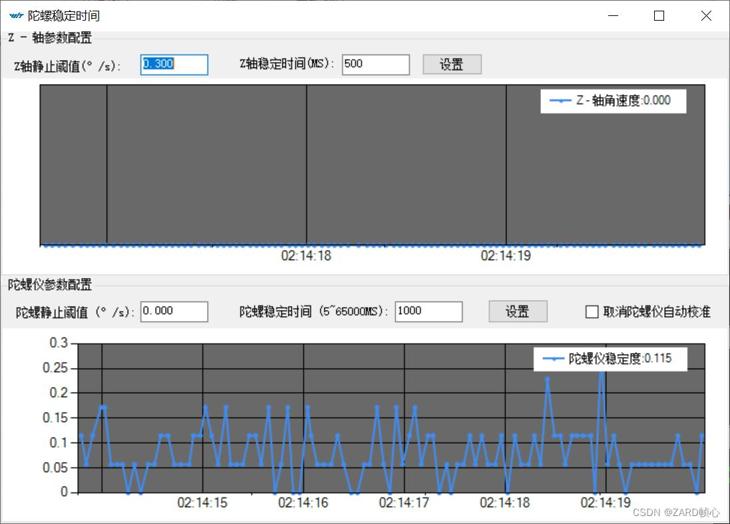The image size is (730, 524).
Task: Close the 陀螺稳定时间 window
Action: (x=706, y=16)
